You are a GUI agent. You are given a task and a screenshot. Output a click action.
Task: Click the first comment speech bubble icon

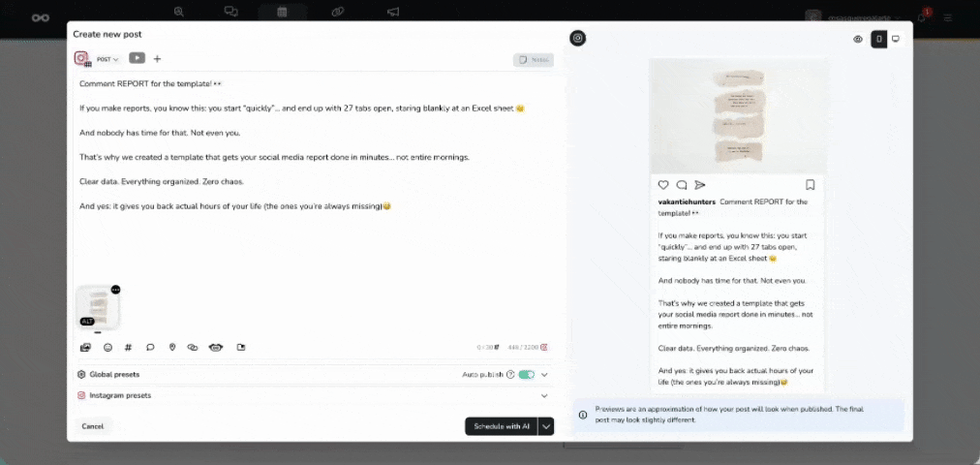click(150, 348)
